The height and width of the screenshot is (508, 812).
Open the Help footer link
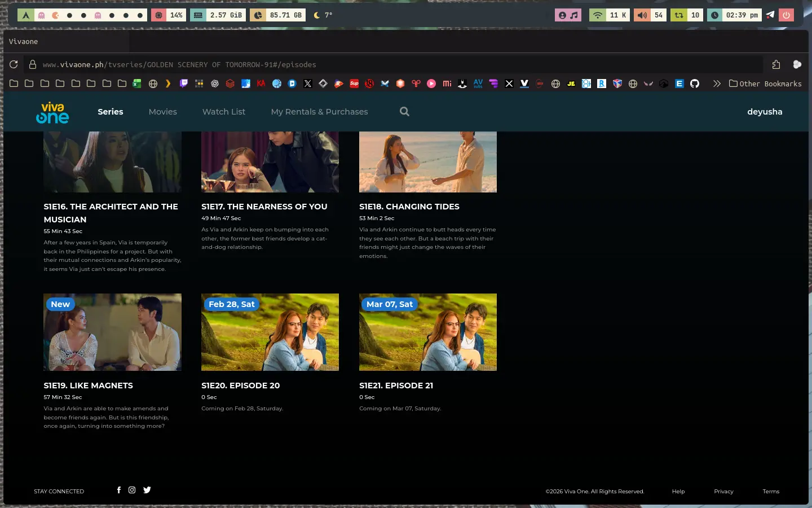678,492
